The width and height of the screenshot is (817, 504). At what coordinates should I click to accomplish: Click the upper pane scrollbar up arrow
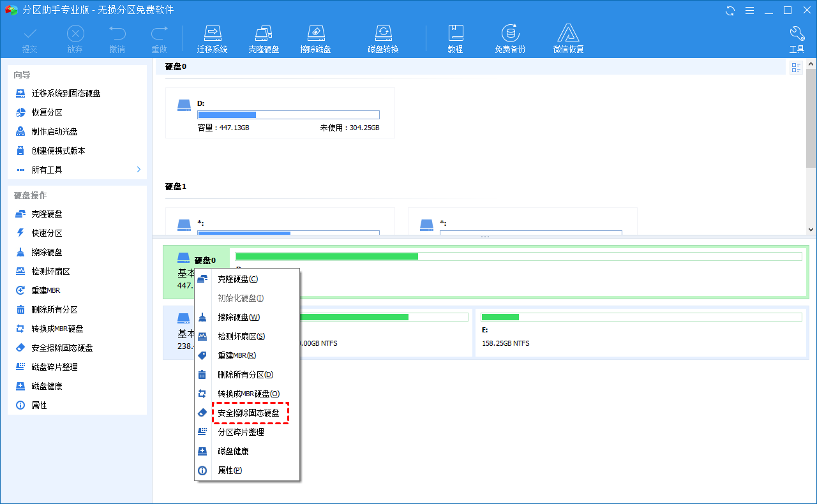tap(811, 64)
